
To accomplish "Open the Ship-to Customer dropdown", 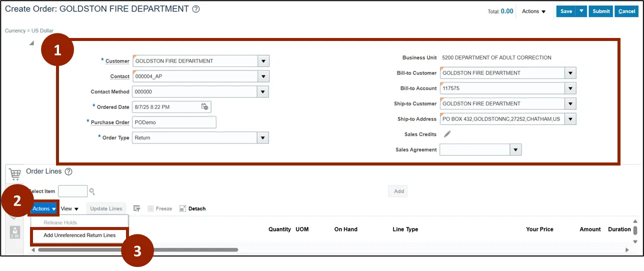I will click(570, 104).
